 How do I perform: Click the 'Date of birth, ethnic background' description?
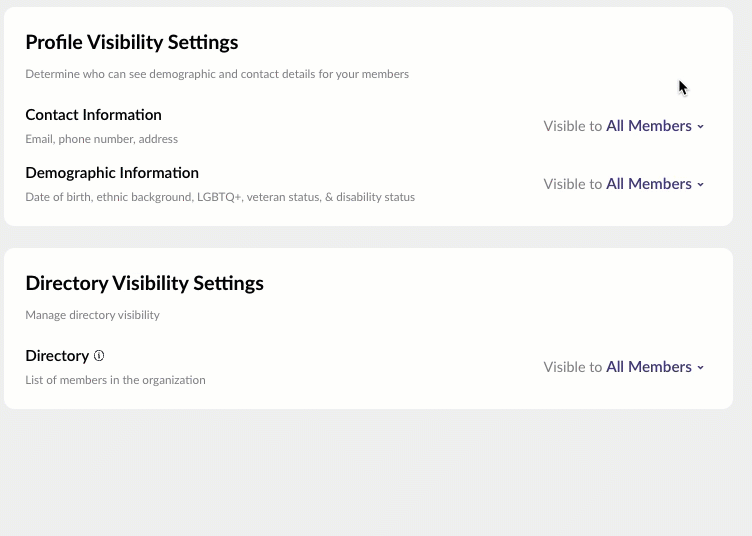[220, 197]
